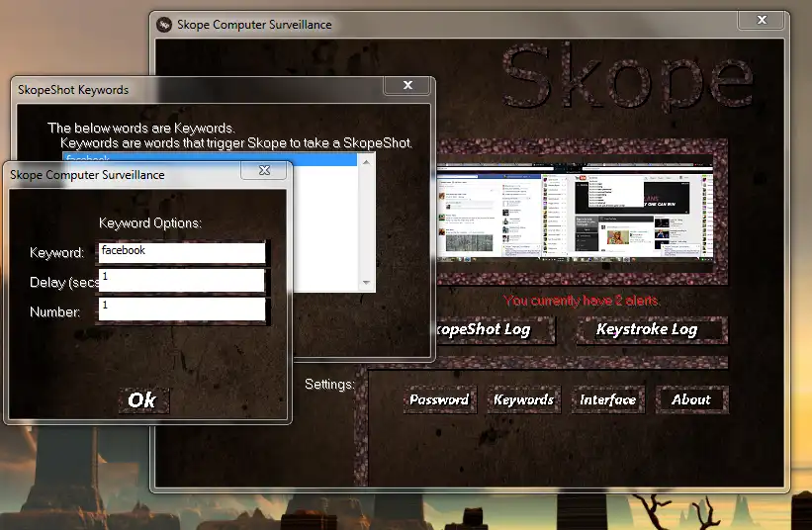The height and width of the screenshot is (530, 812).
Task: Click the SkopeShot screenshot preview thumbnail
Action: tap(575, 213)
